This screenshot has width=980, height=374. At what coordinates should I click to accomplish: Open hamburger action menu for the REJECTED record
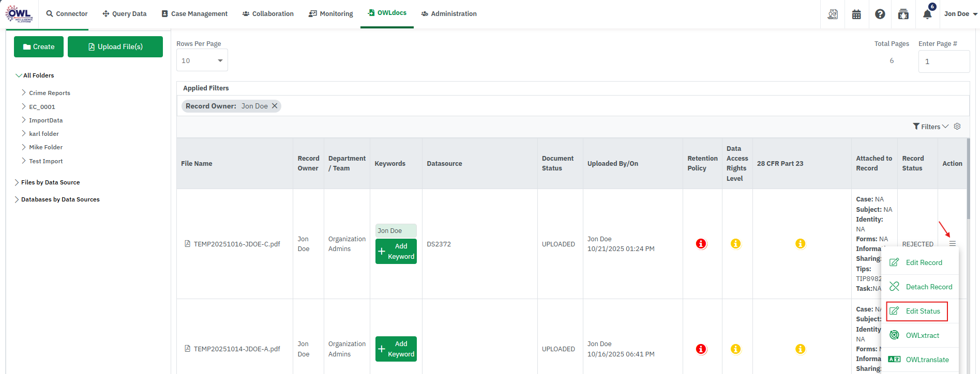coord(952,244)
